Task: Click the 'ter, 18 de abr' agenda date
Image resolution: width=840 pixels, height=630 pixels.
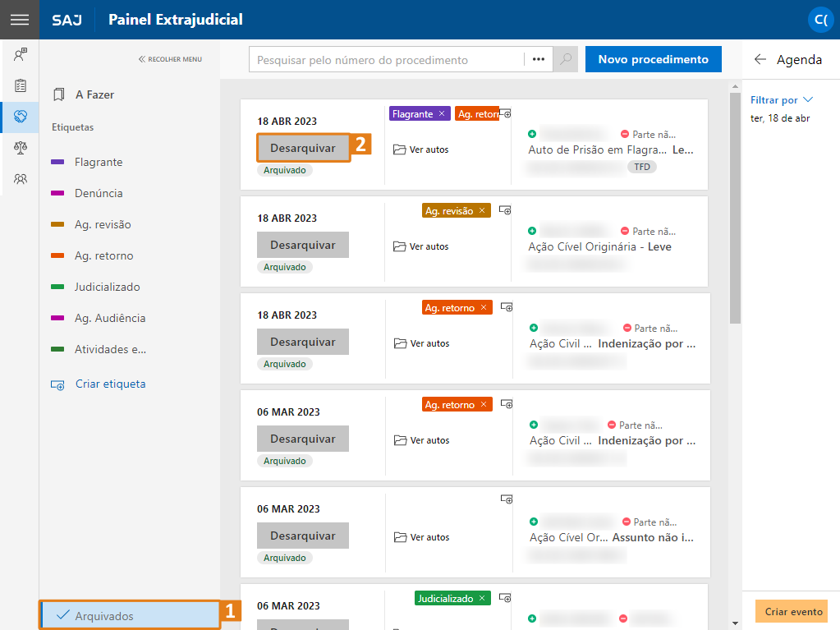Action: pos(780,118)
